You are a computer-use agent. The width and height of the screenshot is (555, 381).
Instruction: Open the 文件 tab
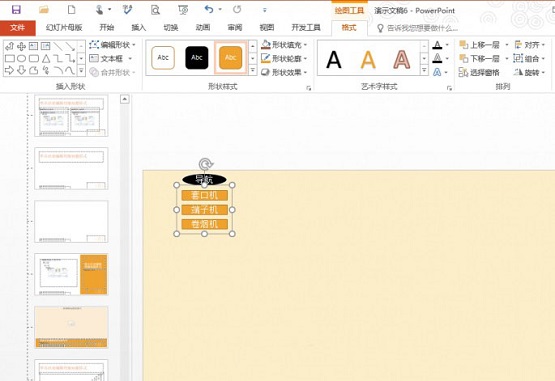coord(18,28)
